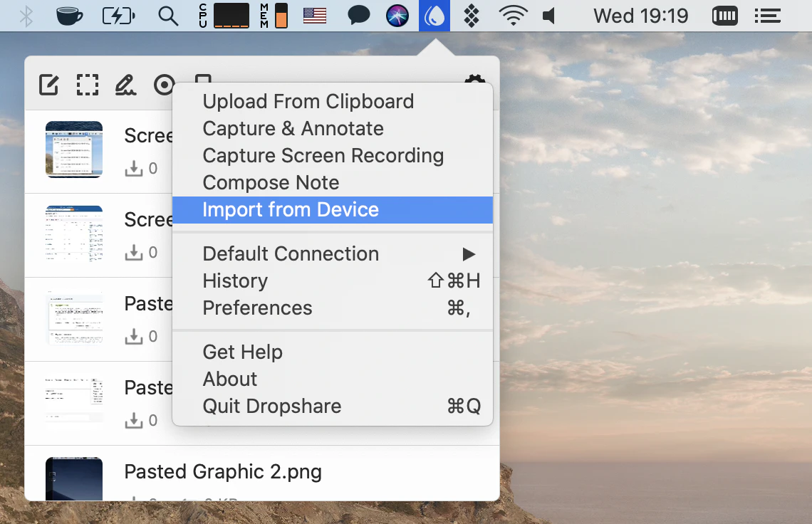Viewport: 812px width, 524px height.
Task: Click the download count icon under first Screenshot item
Action: pos(134,168)
